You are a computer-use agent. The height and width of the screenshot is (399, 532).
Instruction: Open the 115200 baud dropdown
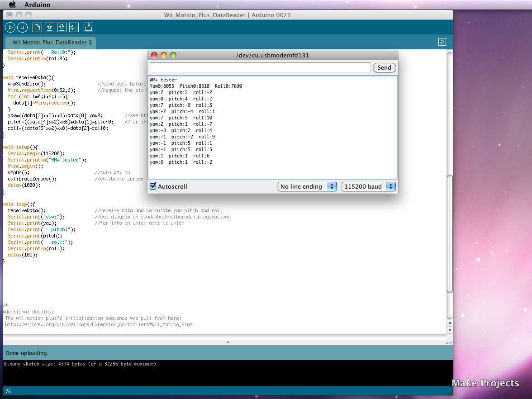[368, 186]
